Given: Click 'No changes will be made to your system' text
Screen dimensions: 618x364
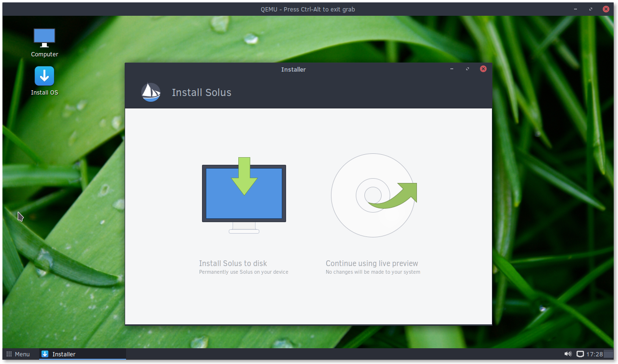Looking at the screenshot, I should 373,272.
